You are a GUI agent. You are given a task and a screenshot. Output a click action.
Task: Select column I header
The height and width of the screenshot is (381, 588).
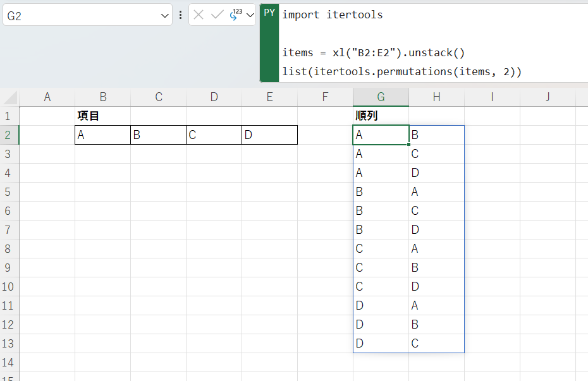tap(492, 97)
